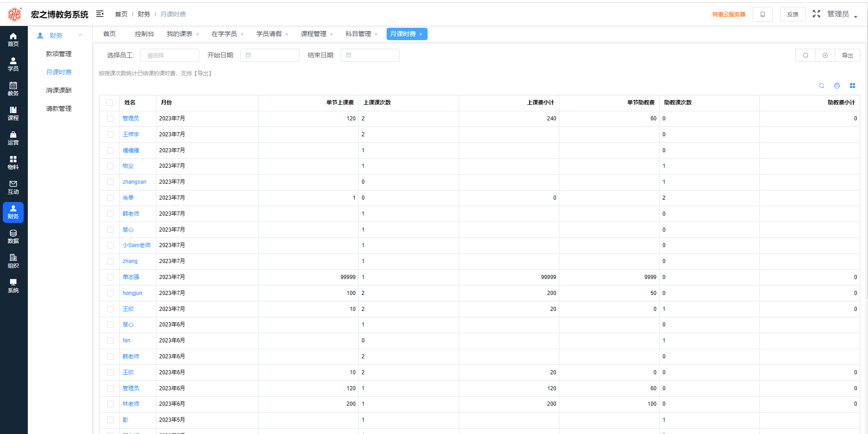Open the zhang name link
This screenshot has height=434, width=868.
[x=130, y=261]
